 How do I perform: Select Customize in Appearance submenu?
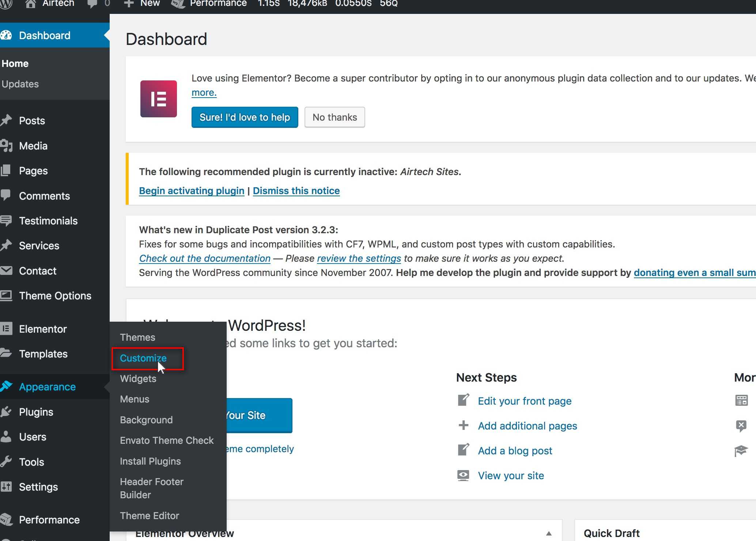click(x=143, y=358)
